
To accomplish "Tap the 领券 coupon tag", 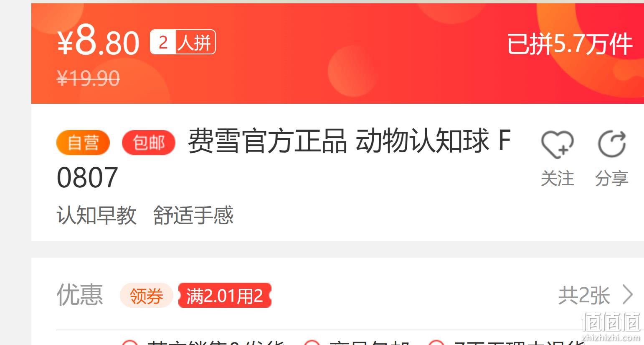I will tap(146, 296).
